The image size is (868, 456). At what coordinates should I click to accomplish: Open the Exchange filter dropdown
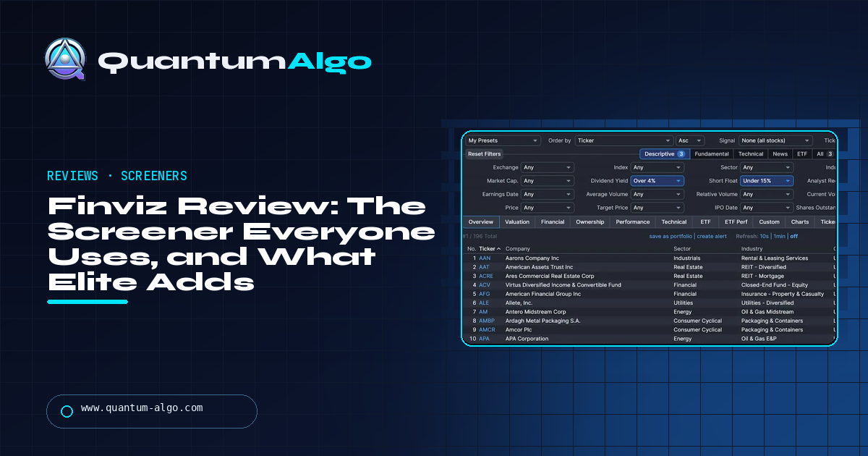(548, 167)
